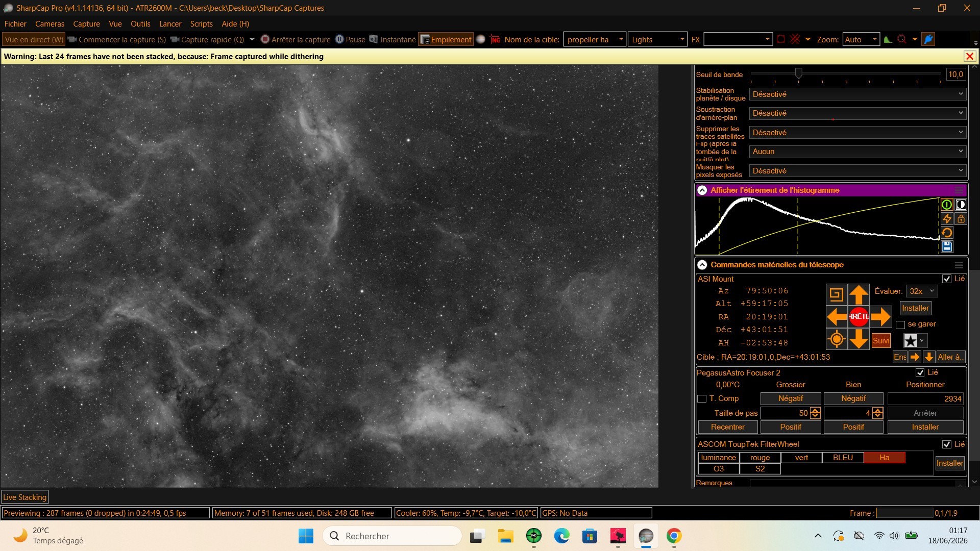Open the Cameras menu

(x=50, y=24)
